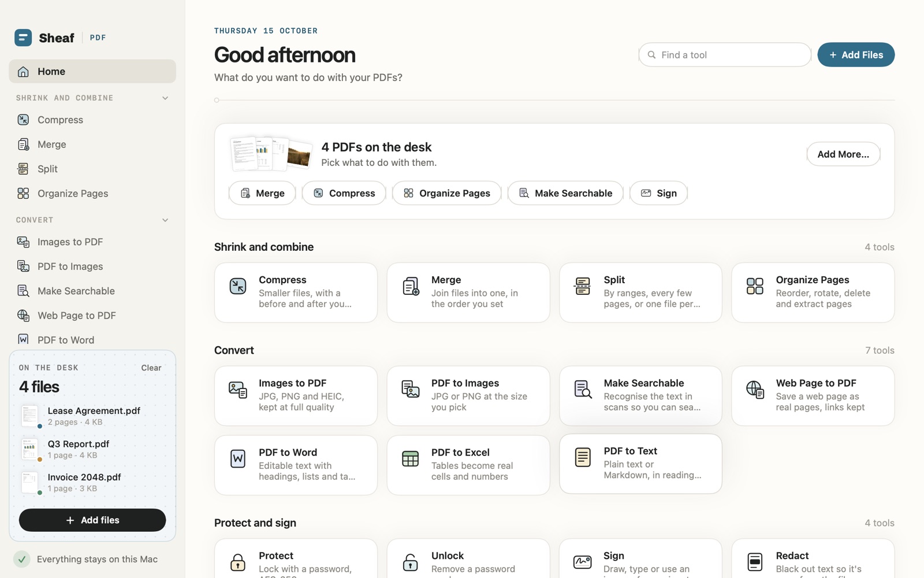The image size is (924, 578).
Task: Choose Make Searchable in the sidebar
Action: pyautogui.click(x=92, y=291)
